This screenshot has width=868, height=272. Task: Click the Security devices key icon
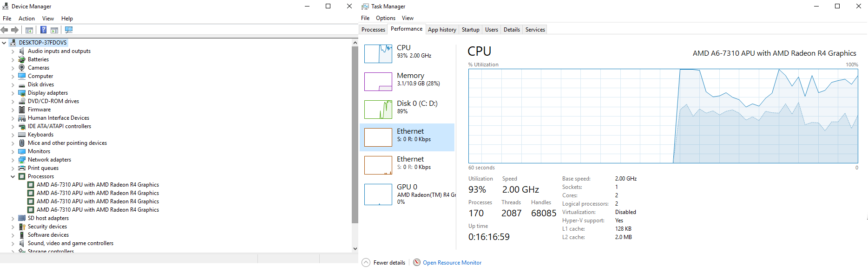pos(22,227)
